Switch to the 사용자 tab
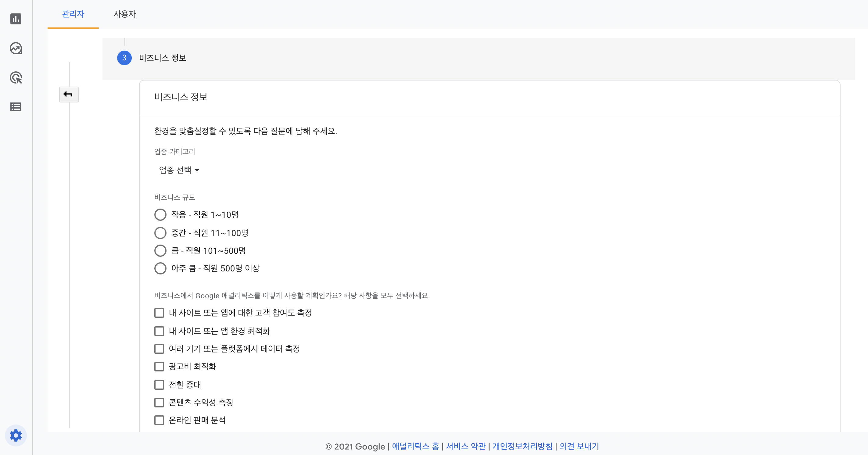Image resolution: width=868 pixels, height=455 pixels. pos(125,14)
